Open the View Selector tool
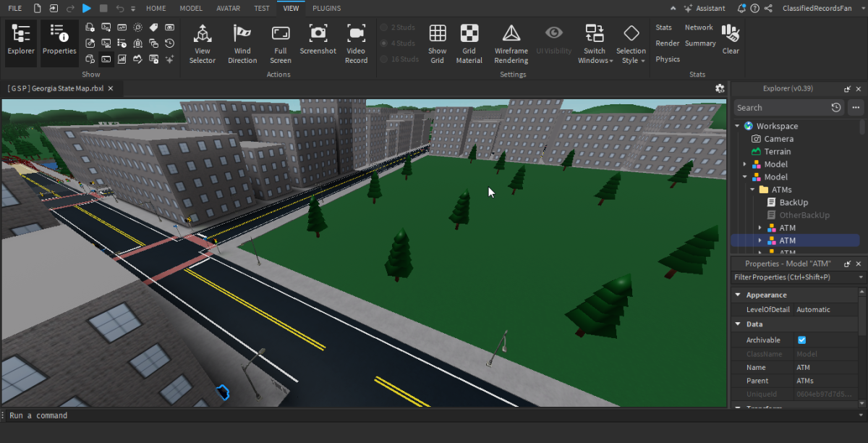This screenshot has width=868, height=443. (x=203, y=43)
